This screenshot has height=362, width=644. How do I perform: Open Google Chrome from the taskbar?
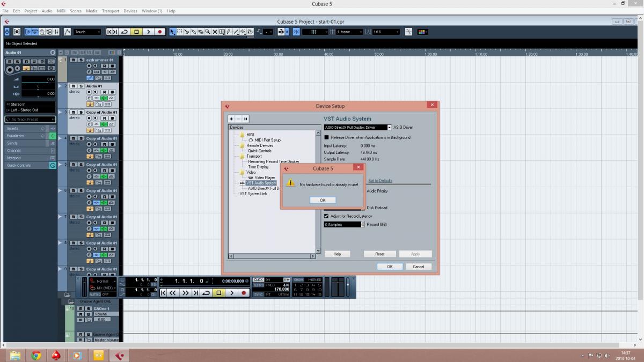point(36,355)
